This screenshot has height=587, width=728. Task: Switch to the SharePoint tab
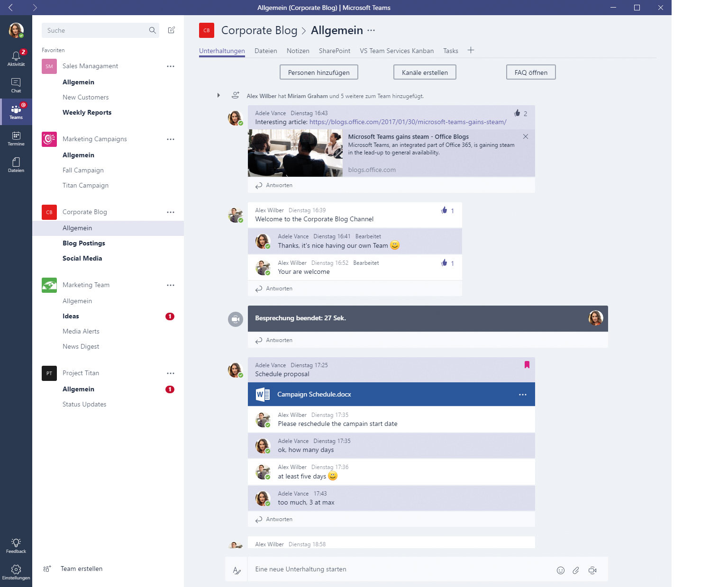[x=335, y=51]
